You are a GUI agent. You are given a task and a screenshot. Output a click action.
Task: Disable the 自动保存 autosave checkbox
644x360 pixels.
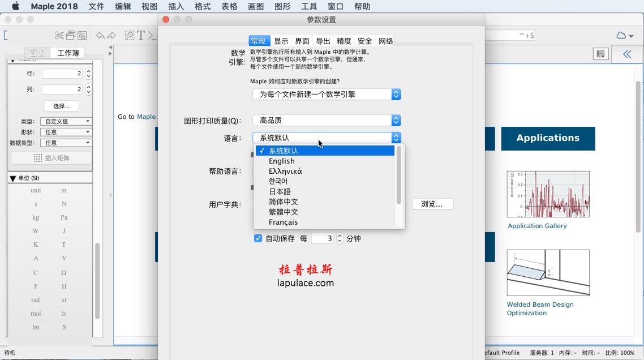pyautogui.click(x=258, y=238)
